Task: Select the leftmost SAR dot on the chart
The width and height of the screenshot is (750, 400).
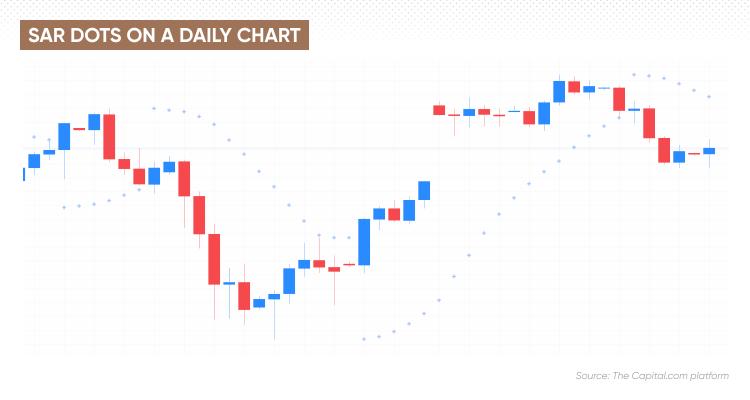Action: coord(34,137)
